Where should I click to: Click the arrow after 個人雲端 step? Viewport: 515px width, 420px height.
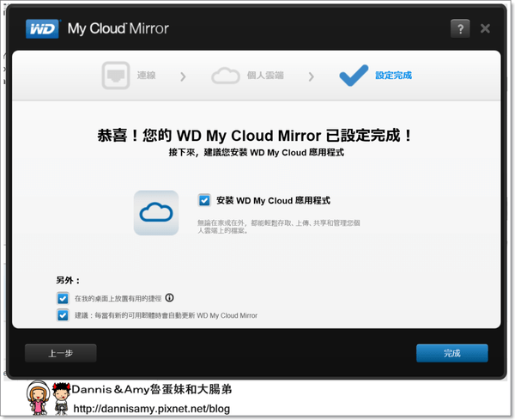(x=311, y=76)
